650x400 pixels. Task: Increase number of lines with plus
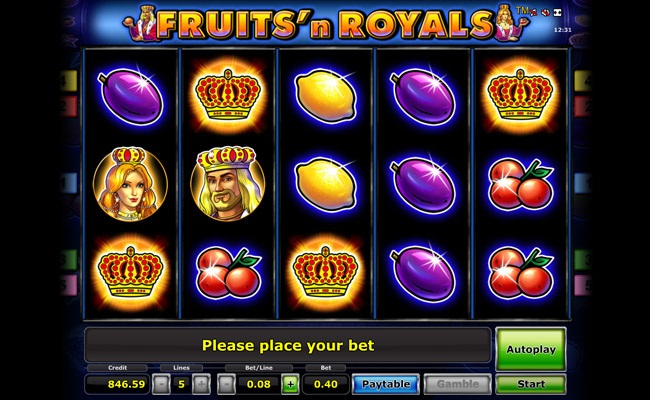point(201,384)
